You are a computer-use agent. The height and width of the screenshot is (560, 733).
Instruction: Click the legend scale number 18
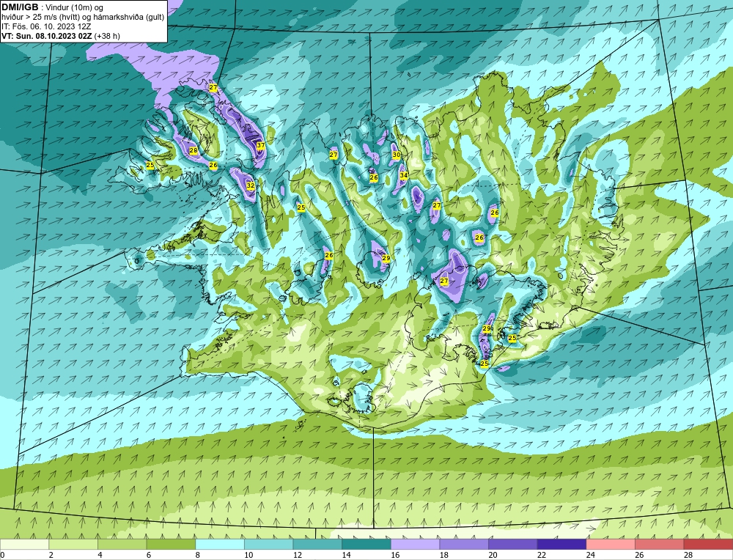443,555
